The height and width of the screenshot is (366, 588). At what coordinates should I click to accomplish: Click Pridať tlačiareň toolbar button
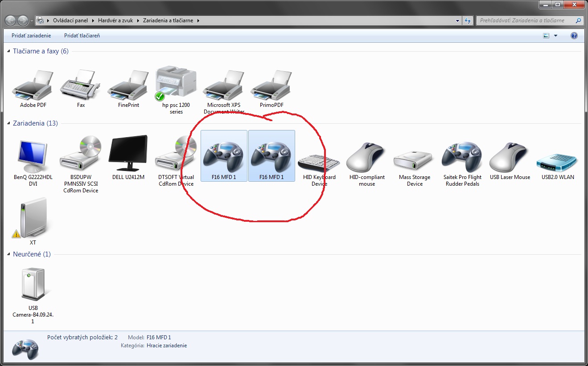click(x=82, y=36)
